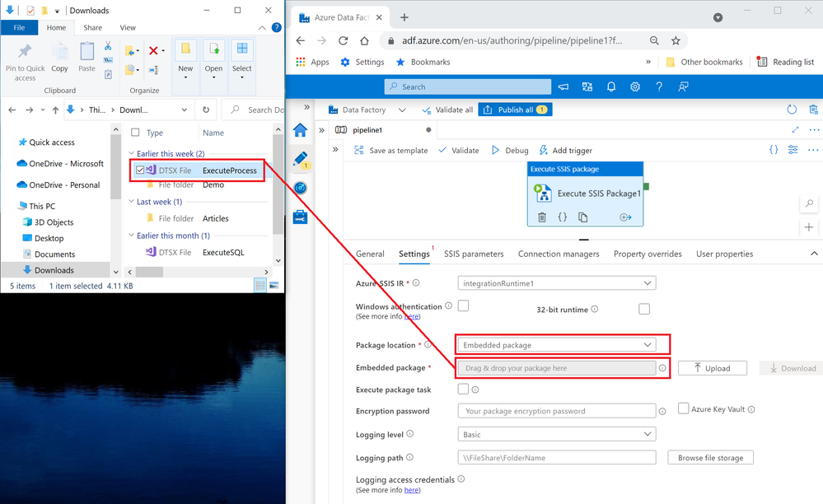Click Add trigger button

tap(565, 151)
